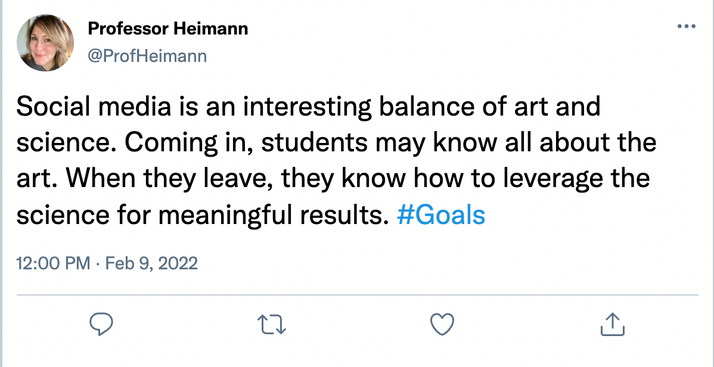
Task: Click the word 'students' in the tweet
Action: (314, 143)
